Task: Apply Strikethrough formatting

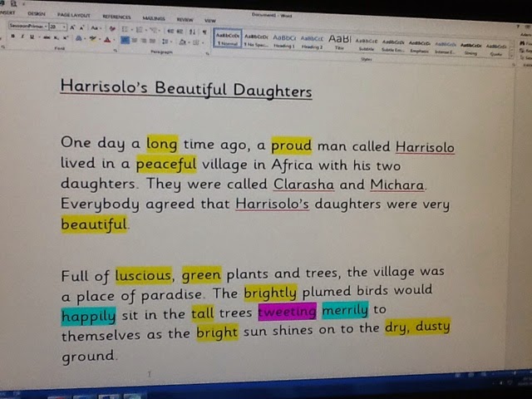Action: [47, 37]
